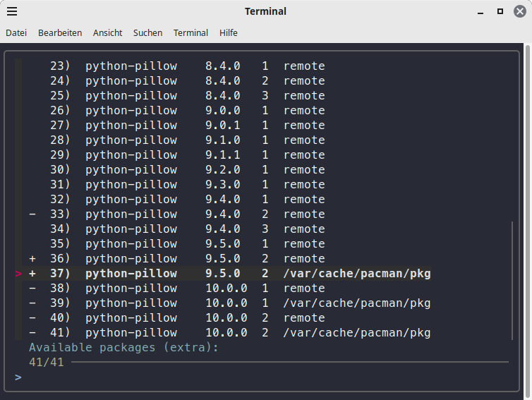Select python-pillow 8.4.0 entry 23
The height and width of the screenshot is (400, 532).
pyautogui.click(x=131, y=66)
